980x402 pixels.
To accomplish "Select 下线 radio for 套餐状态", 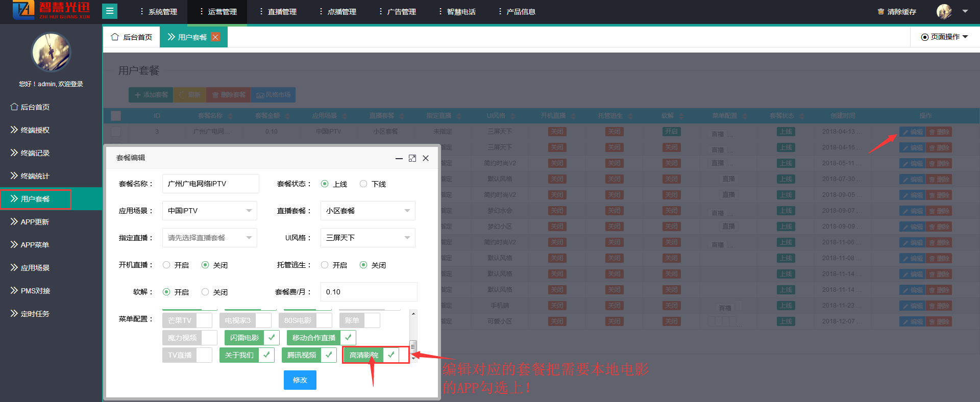I will (363, 184).
